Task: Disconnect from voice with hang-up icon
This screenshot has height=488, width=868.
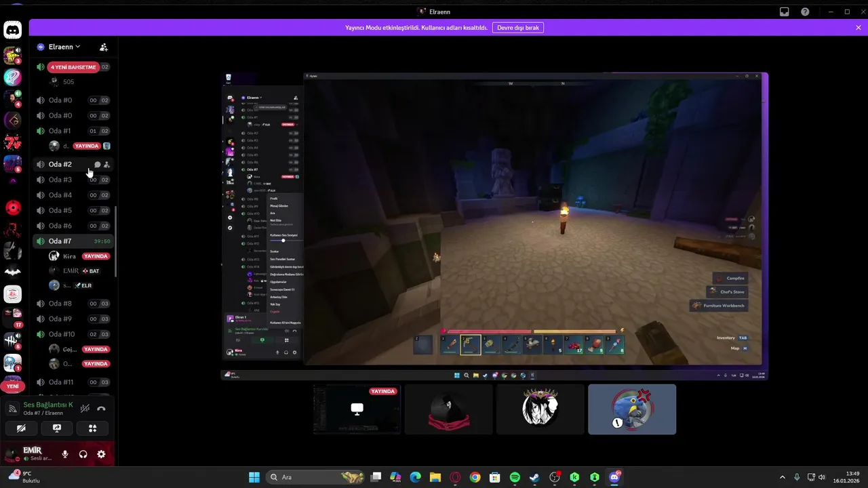Action: coord(101,409)
